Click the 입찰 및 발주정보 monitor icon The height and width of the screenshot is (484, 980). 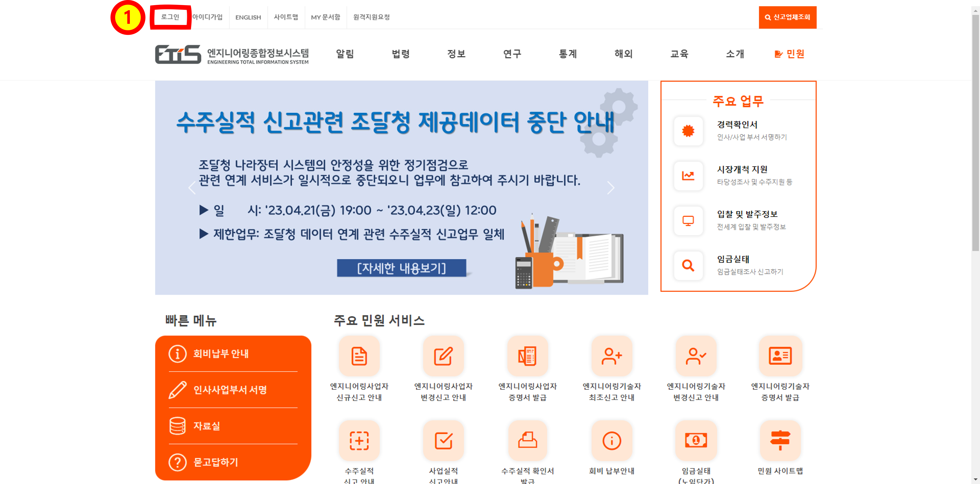click(688, 221)
